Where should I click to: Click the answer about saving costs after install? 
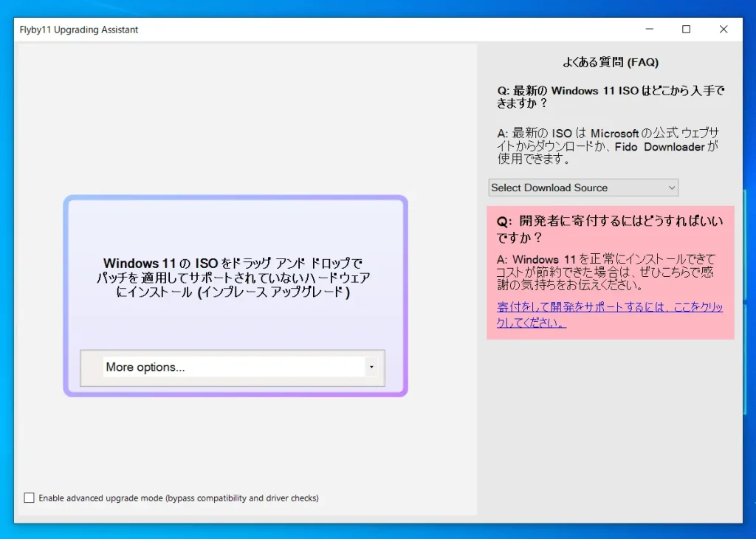tap(605, 272)
